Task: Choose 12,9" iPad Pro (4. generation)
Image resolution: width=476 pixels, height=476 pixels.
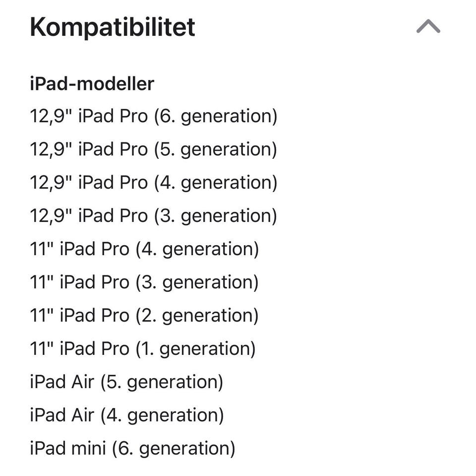Action: click(x=153, y=183)
